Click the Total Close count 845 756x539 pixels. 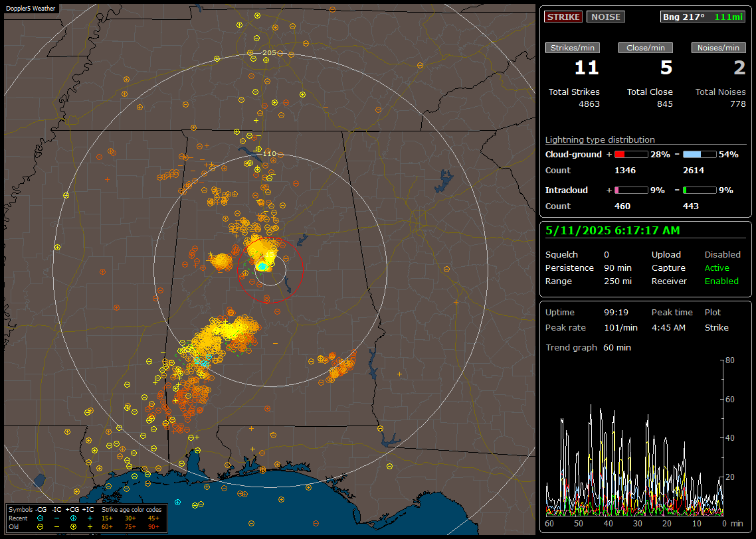coord(665,104)
